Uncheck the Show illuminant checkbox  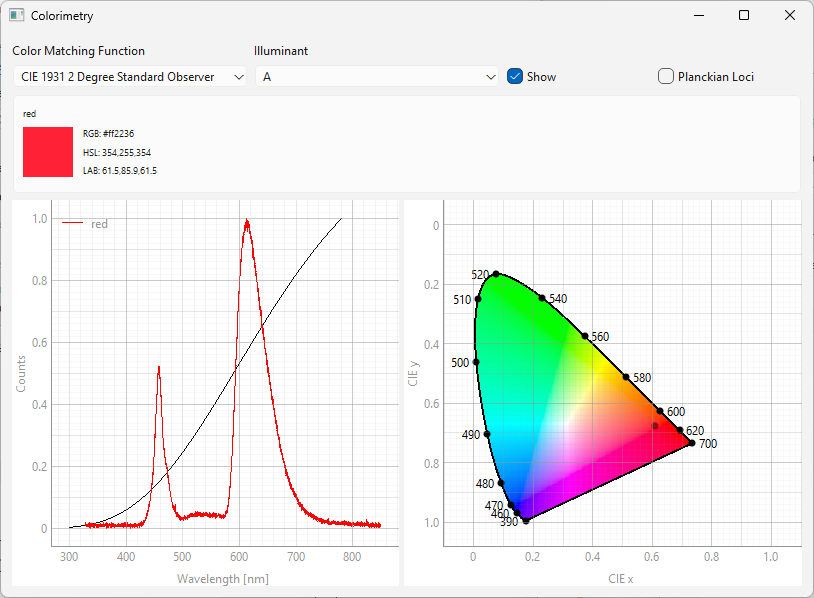516,77
